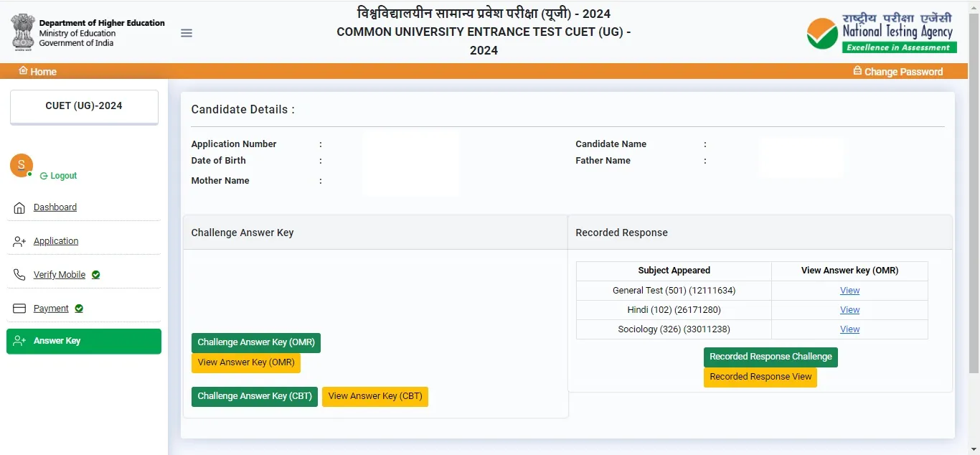Click green checkmark next to Payment
The image size is (980, 455).
pos(79,309)
